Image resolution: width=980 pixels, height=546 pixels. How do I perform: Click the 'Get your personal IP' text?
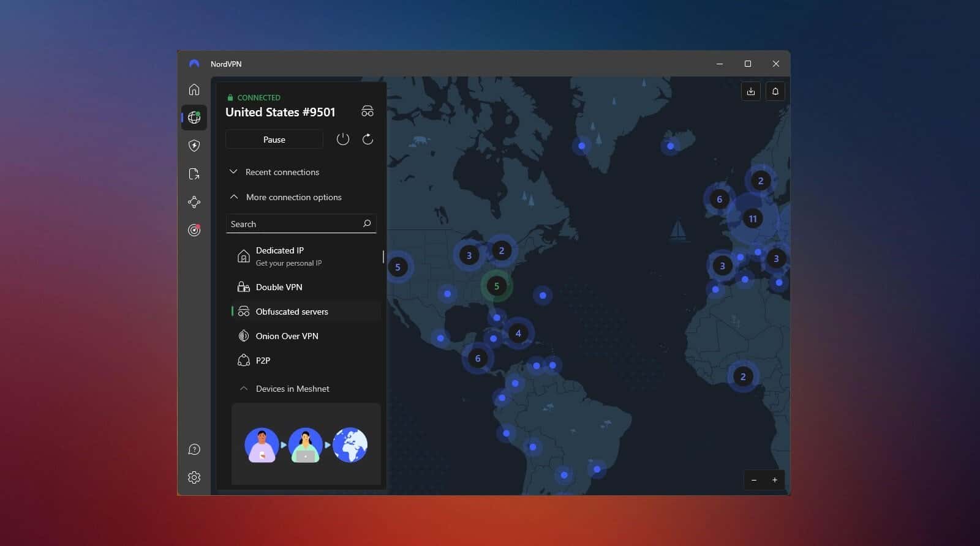(x=288, y=263)
